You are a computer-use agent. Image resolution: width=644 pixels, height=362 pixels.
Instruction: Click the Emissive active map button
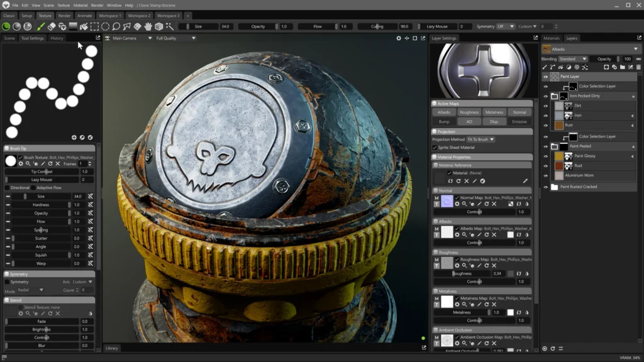[x=519, y=121]
